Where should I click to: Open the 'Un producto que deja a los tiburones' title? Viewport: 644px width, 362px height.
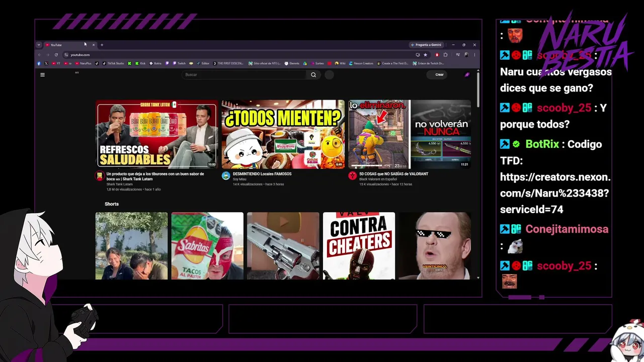(x=155, y=176)
